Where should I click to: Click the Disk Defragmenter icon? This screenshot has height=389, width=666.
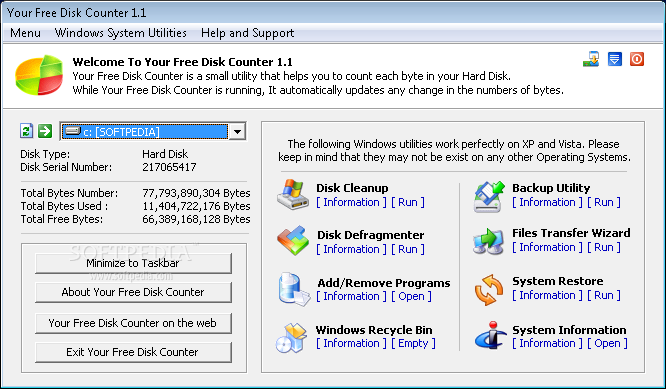[x=293, y=240]
